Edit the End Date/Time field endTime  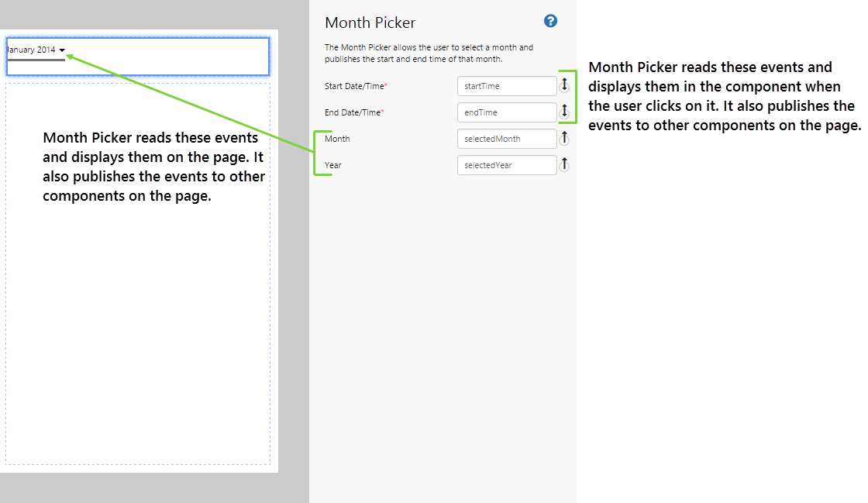(x=507, y=112)
